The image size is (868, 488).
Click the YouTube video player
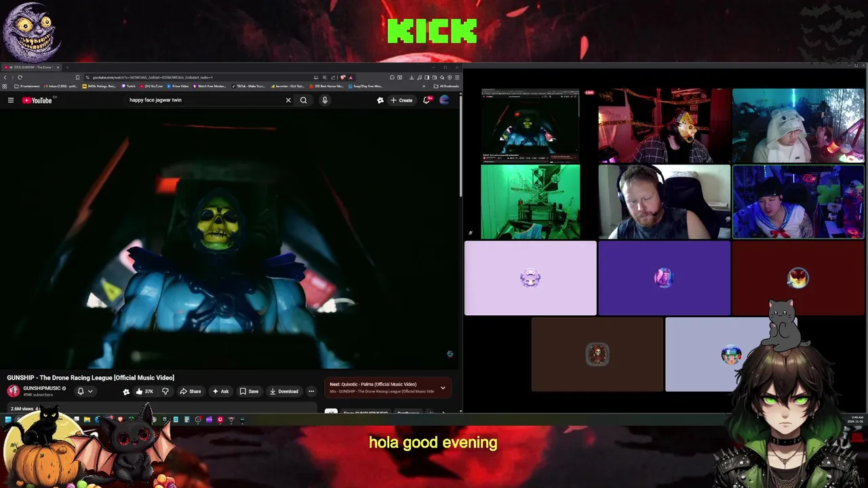point(230,239)
